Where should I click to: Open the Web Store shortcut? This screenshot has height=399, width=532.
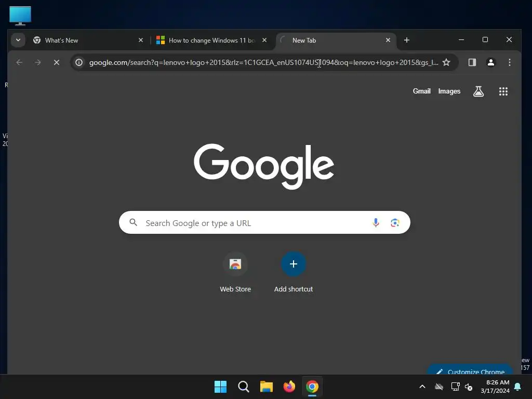235,272
